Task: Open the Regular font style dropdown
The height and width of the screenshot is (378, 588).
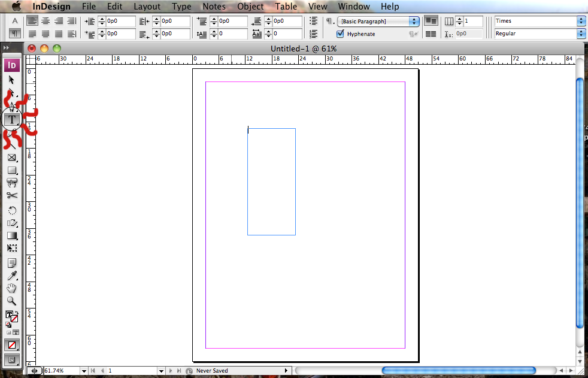Action: (x=581, y=34)
